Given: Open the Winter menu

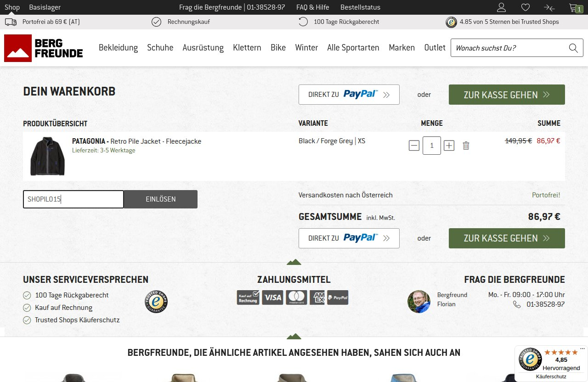Looking at the screenshot, I should (306, 48).
